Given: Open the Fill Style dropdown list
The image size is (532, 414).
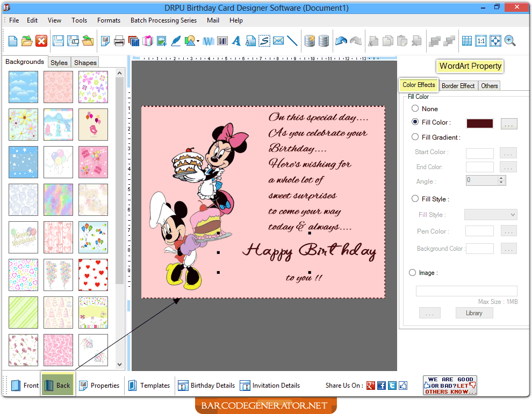Looking at the screenshot, I should click(x=491, y=214).
